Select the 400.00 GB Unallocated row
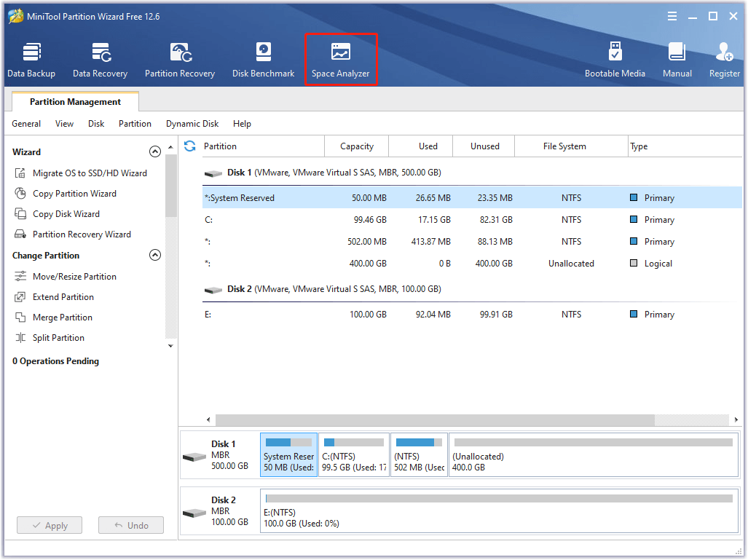This screenshot has height=560, width=748. 472,264
